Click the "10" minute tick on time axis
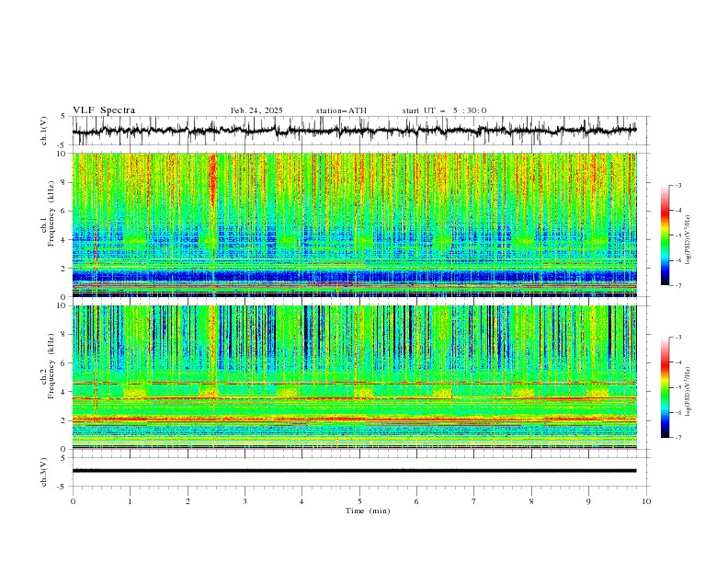728x563 pixels. 646,501
